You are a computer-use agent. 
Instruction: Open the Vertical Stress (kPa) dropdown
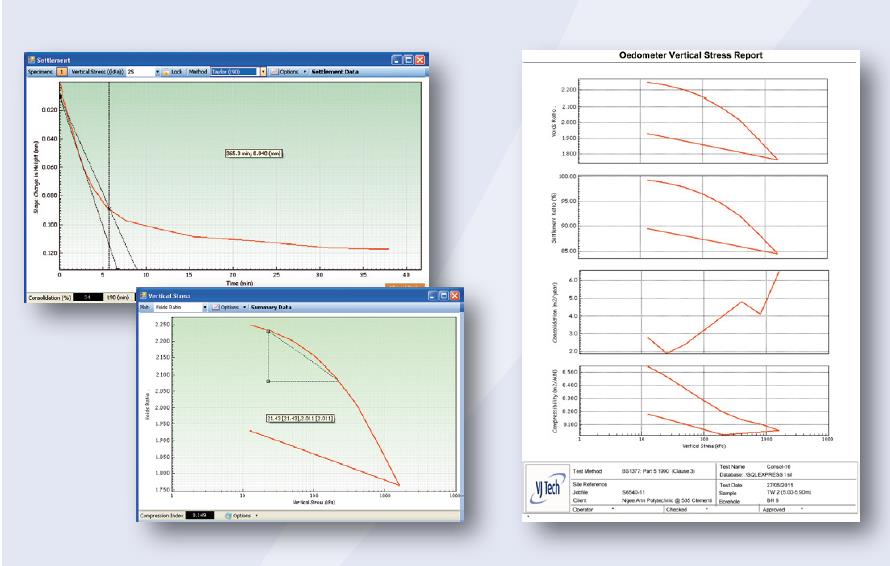point(156,72)
